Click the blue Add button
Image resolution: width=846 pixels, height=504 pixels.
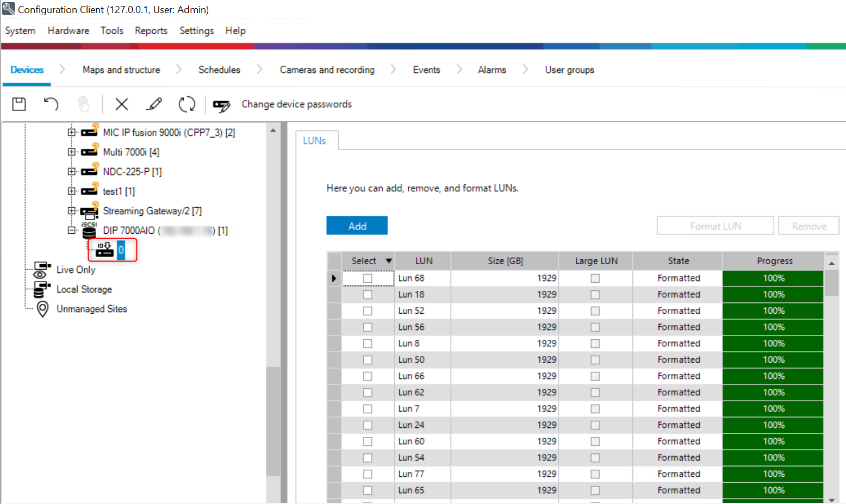coord(357,226)
